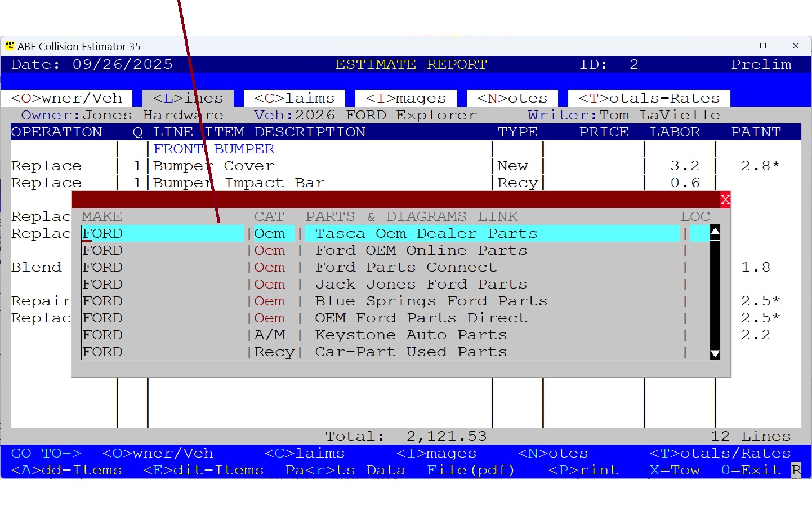Go to the Notes tab
Screen dimensions: 812x510
[x=512, y=98]
